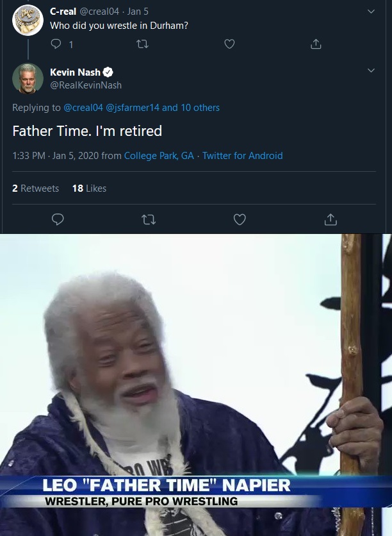Open the College Park, GA location link
The width and height of the screenshot is (392, 536).
159,156
